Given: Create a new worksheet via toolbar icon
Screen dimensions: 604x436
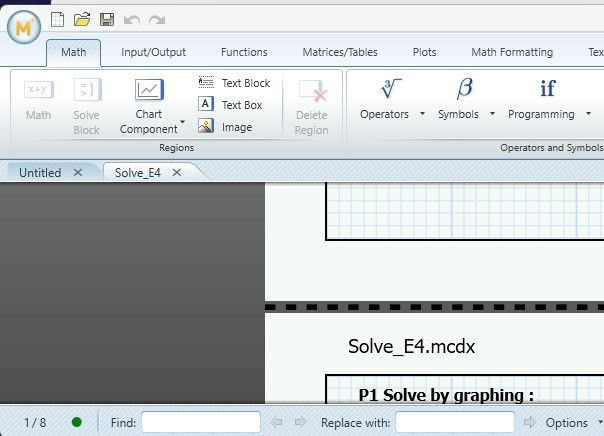Looking at the screenshot, I should tap(58, 19).
